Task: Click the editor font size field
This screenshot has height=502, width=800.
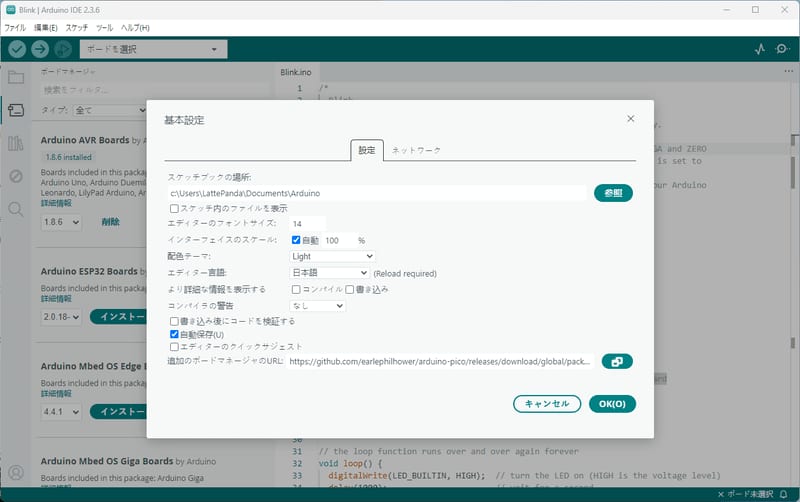Action: (x=306, y=224)
